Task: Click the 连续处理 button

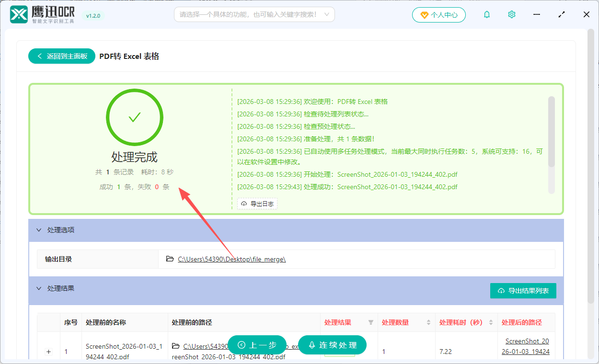Action: click(x=332, y=344)
